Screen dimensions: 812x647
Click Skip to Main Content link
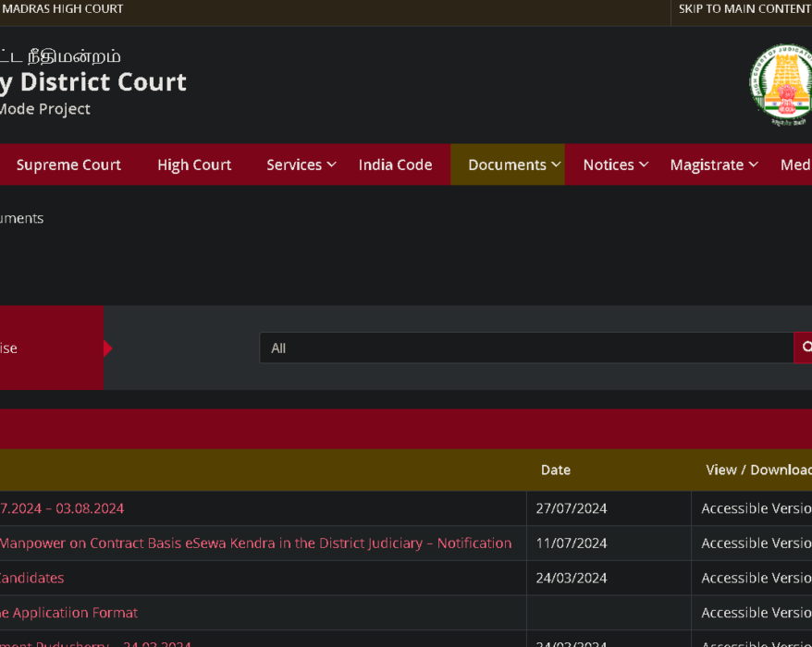(x=744, y=9)
